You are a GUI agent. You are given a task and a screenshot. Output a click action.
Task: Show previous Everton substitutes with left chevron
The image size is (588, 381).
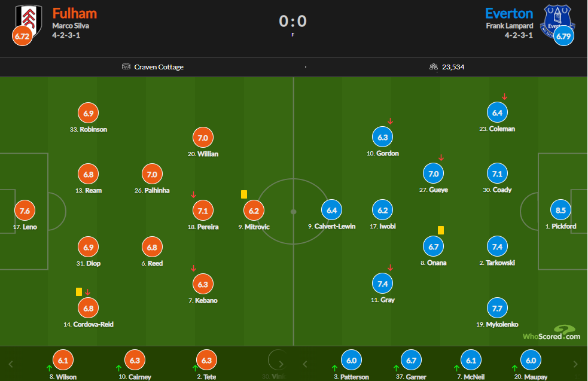pos(305,364)
